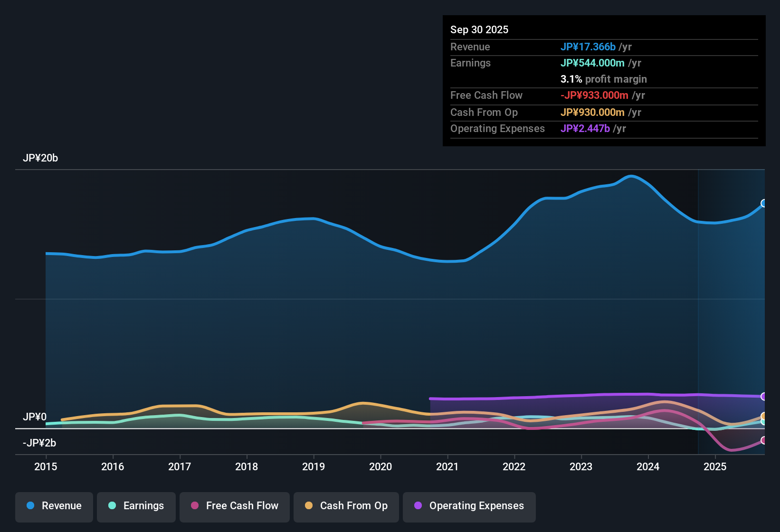Image resolution: width=780 pixels, height=532 pixels.
Task: Click the JP¥17.366b Revenue value link
Action: tap(588, 47)
